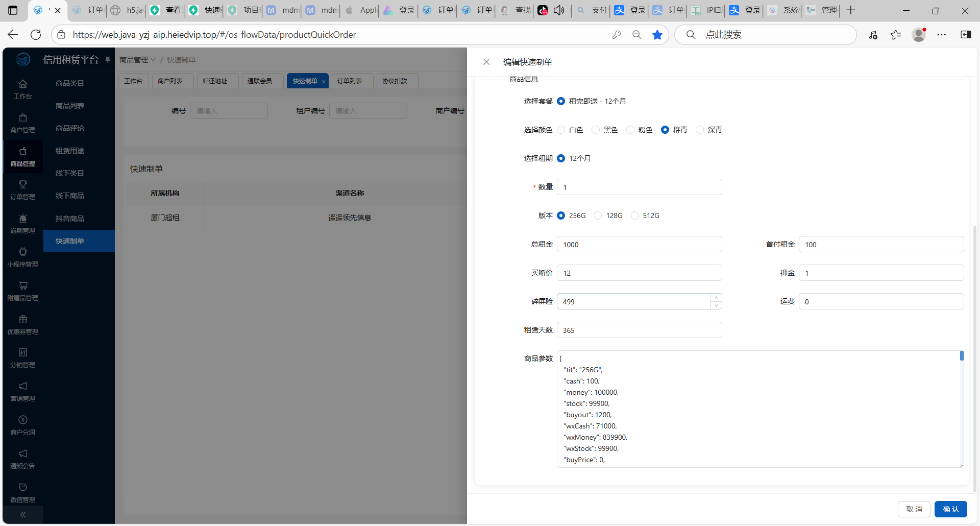Open 逾期管理 in the left sidebar

click(x=22, y=224)
